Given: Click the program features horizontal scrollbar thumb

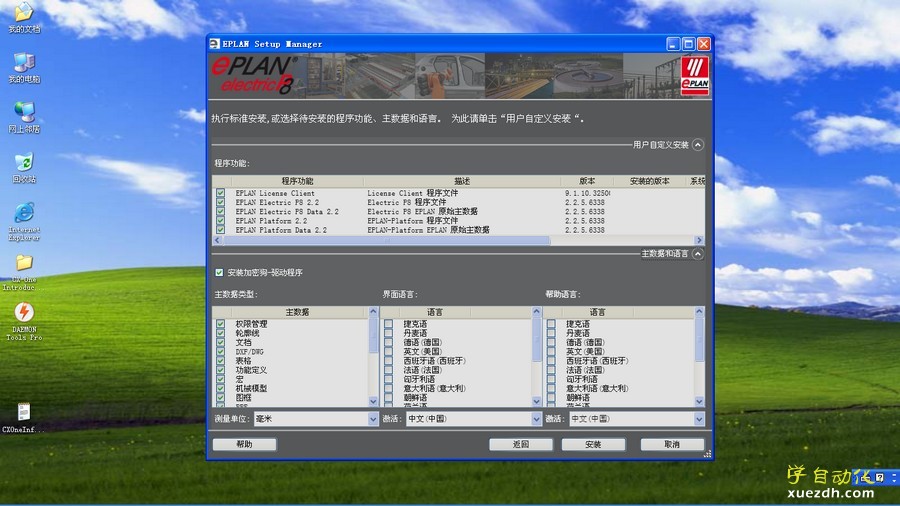Looking at the screenshot, I should (x=386, y=240).
